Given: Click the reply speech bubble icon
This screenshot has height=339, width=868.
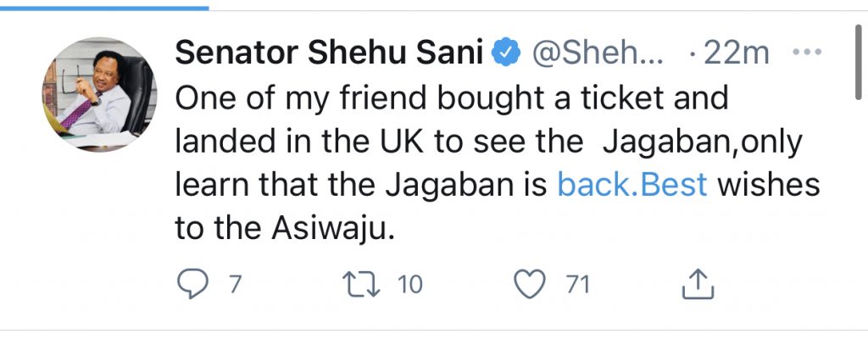Looking at the screenshot, I should click(192, 284).
